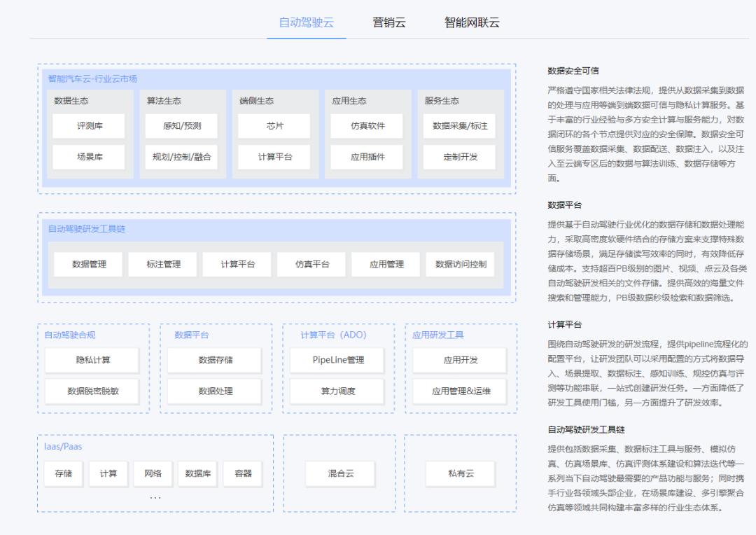
Task: Click the 数据安全可信 heading
Action: click(x=573, y=71)
